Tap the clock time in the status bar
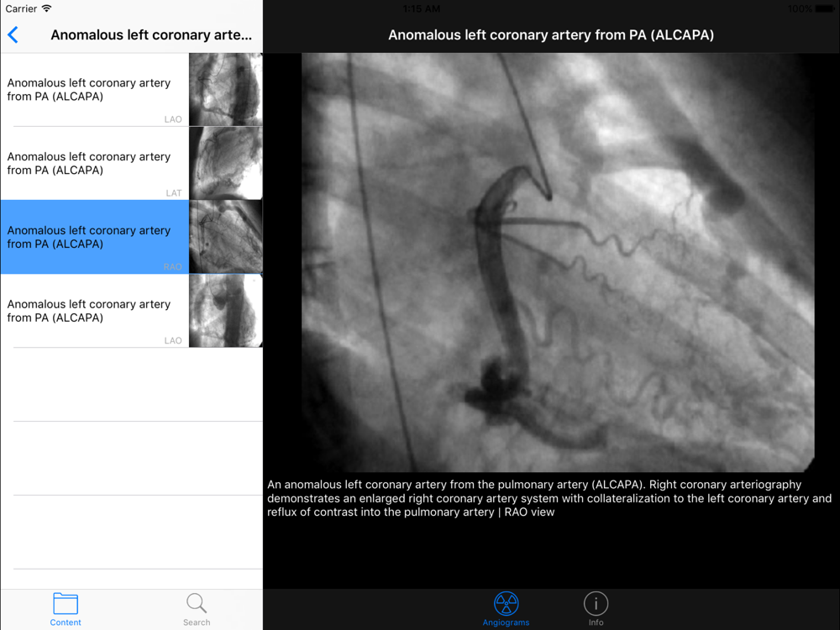 (422, 8)
